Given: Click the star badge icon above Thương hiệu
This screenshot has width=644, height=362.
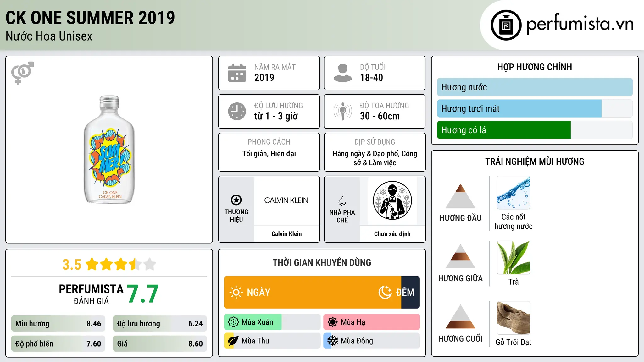Looking at the screenshot, I should click(236, 200).
